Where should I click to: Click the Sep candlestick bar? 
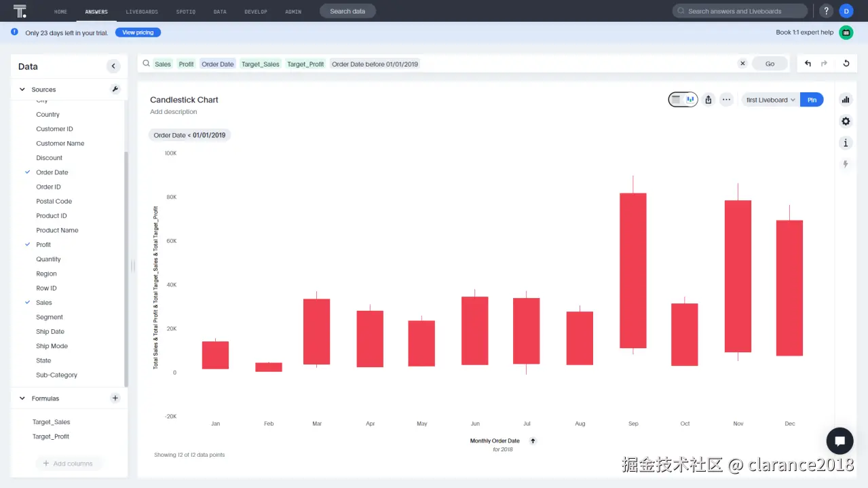633,271
